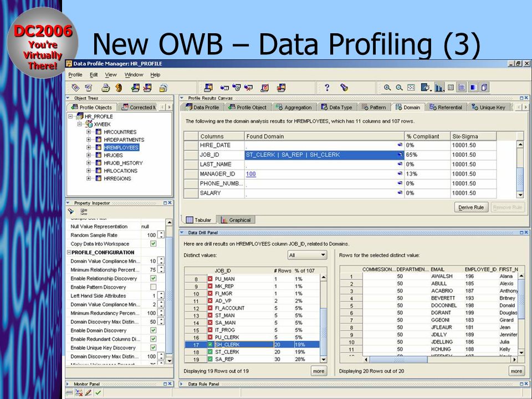Click the blue question mark help icon

click(x=327, y=88)
